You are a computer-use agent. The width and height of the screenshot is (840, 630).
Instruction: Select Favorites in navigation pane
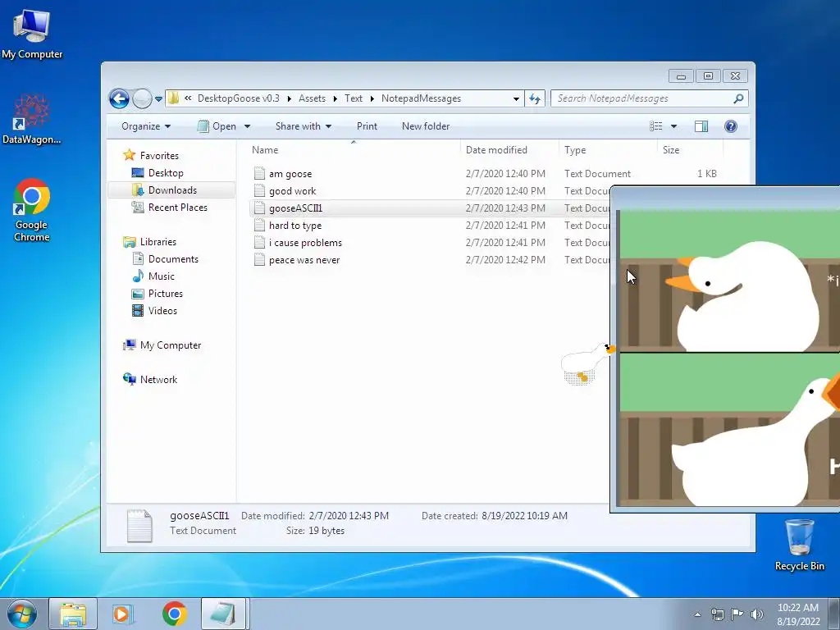[x=159, y=155]
